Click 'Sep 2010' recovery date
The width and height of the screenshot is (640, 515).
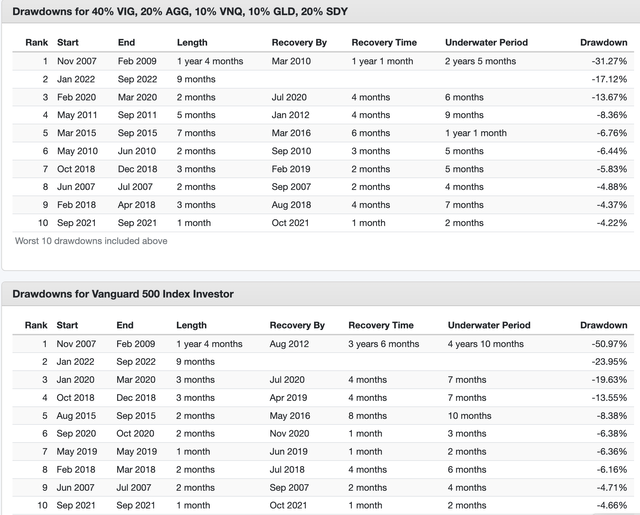tap(291, 151)
